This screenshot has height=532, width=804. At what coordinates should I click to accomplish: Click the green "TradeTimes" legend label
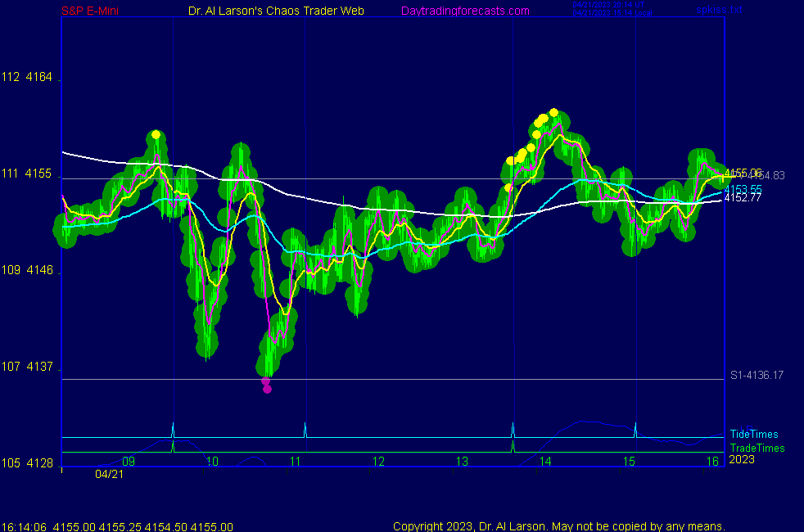pos(757,448)
